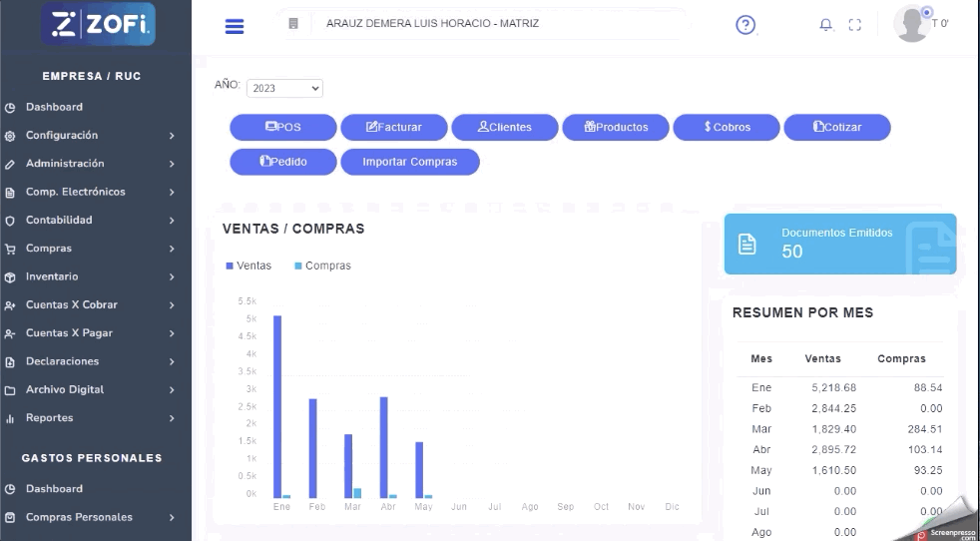Open the help question mark icon
Screen dimensions: 980x541
(744, 26)
